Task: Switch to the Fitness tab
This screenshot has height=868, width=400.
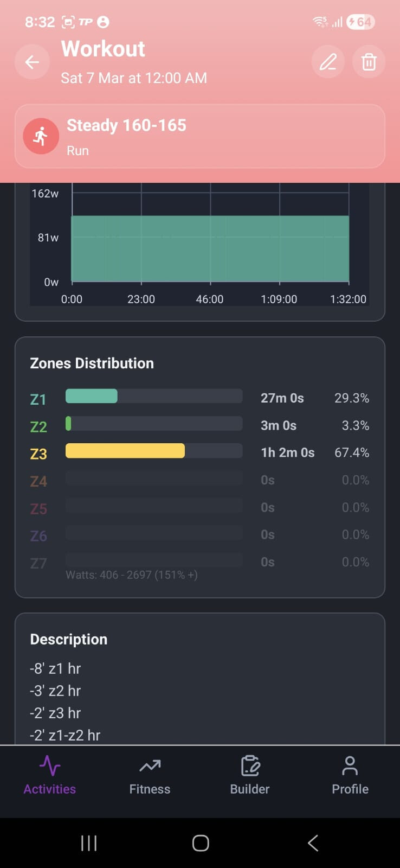Action: 150,775
